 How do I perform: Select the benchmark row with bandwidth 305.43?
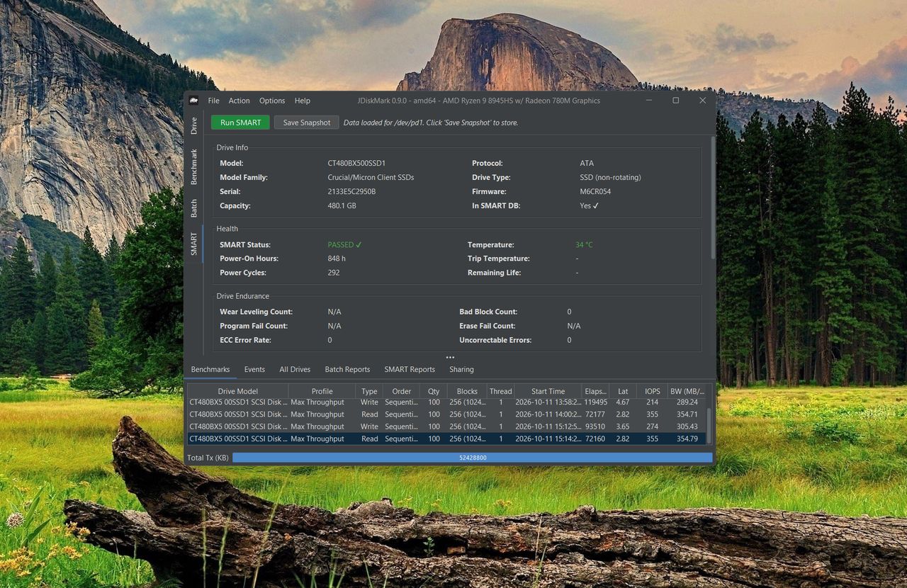(x=446, y=426)
